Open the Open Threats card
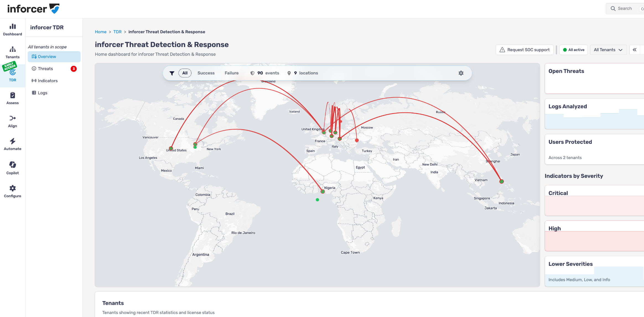Viewport: 644px width, 317px height. pyautogui.click(x=594, y=79)
